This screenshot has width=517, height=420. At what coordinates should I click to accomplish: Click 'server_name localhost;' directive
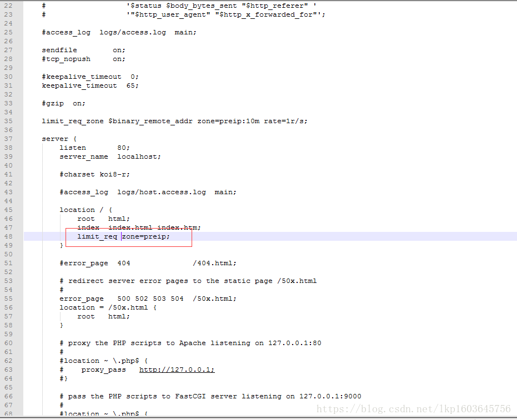pyautogui.click(x=110, y=156)
